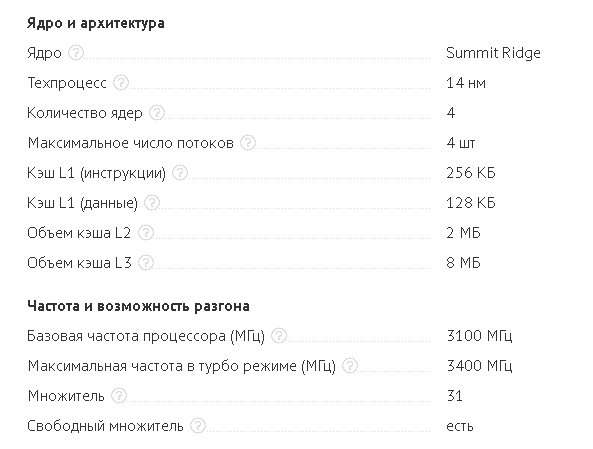Click the 3100 МГц base frequency value

click(x=479, y=336)
